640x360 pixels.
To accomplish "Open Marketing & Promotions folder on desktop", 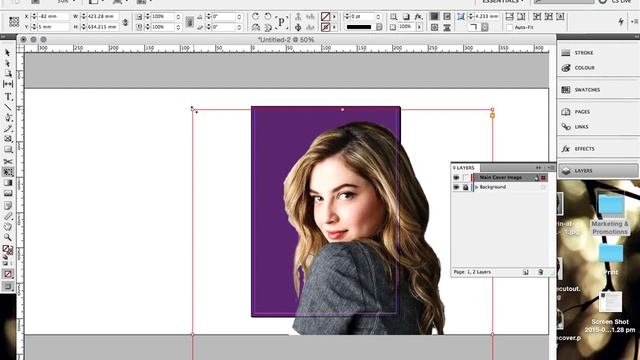I will coord(610,215).
